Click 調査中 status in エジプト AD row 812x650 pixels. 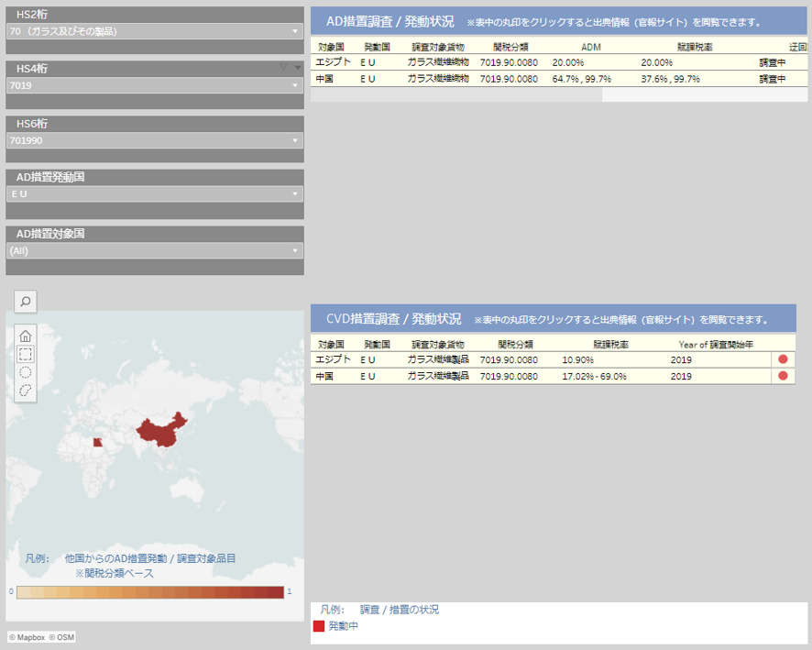pyautogui.click(x=773, y=62)
